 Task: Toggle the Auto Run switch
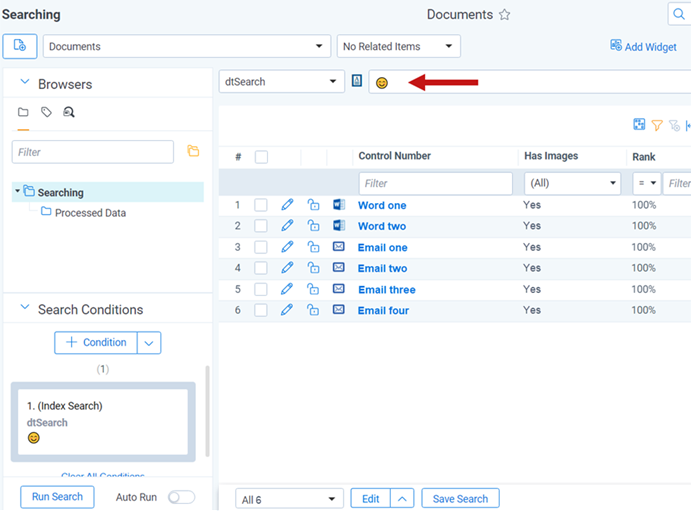[181, 497]
